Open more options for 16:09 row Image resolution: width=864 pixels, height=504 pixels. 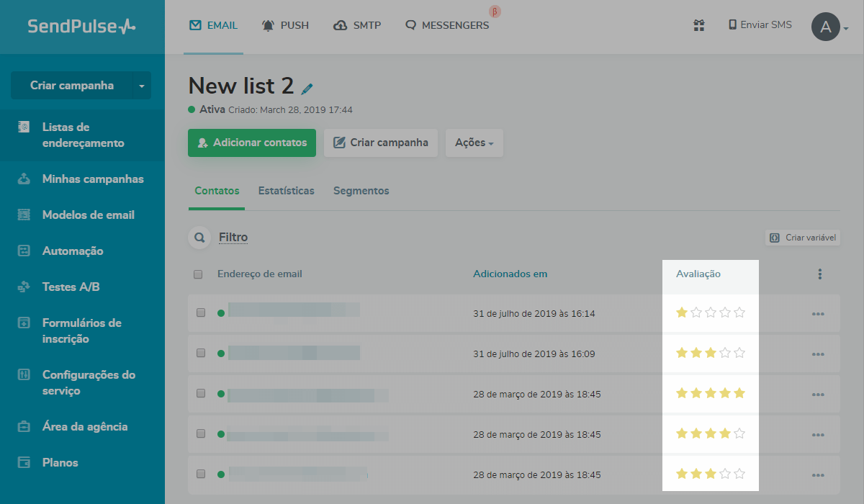pyautogui.click(x=818, y=354)
